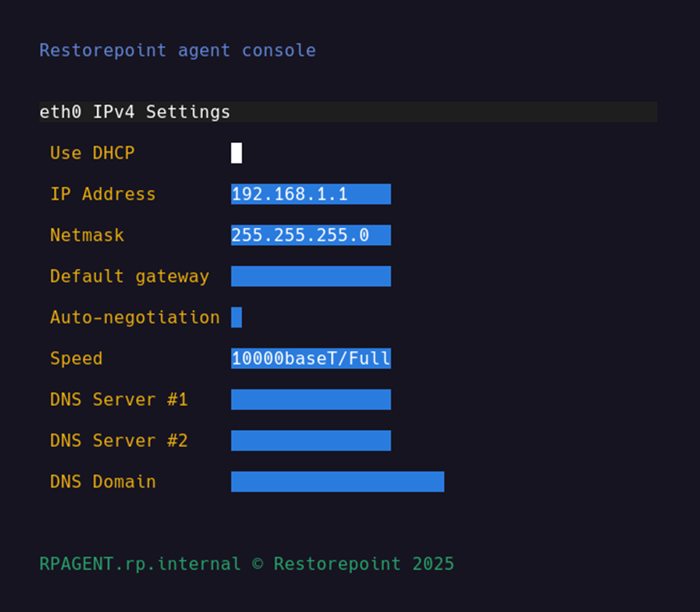This screenshot has height=612, width=700.
Task: Select the DNS Domain label
Action: 103,482
